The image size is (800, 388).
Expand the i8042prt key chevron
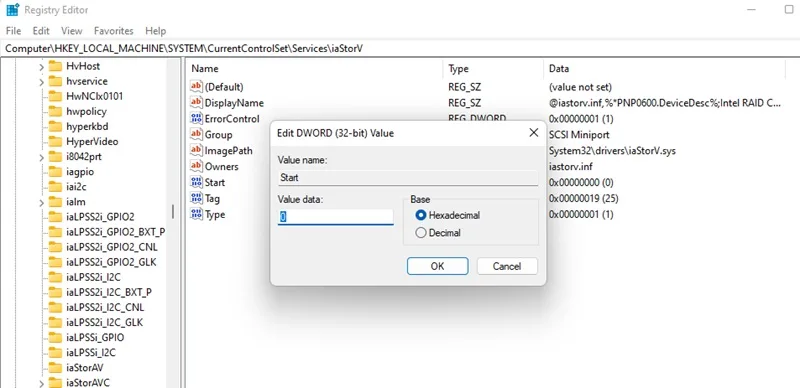[42, 157]
